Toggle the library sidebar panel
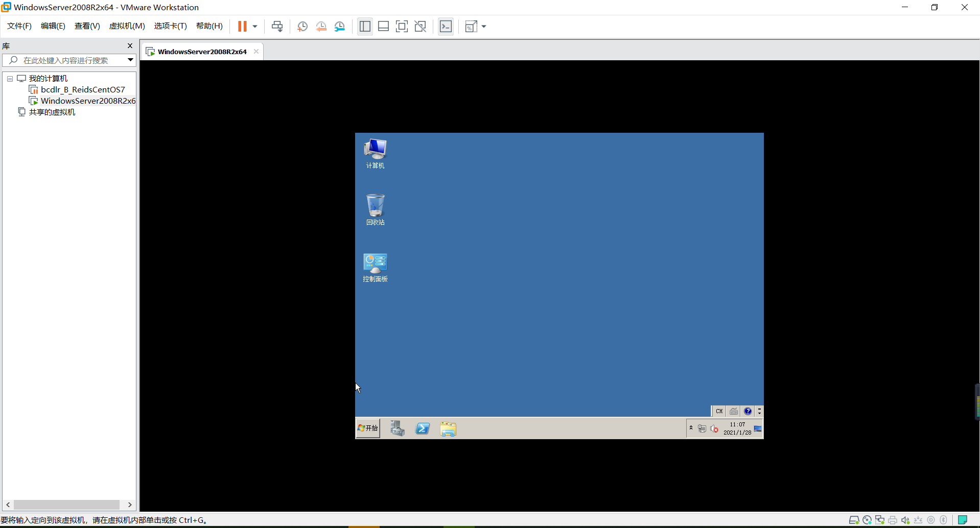 [x=364, y=26]
